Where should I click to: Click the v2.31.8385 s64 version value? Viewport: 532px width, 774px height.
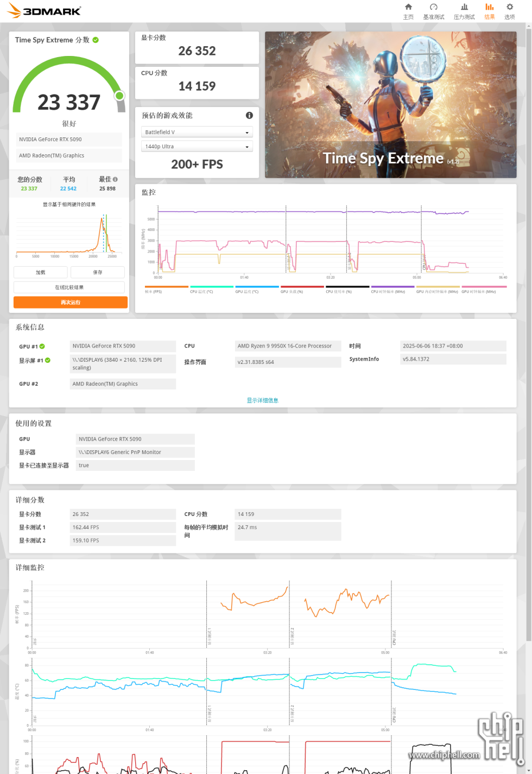click(x=288, y=362)
